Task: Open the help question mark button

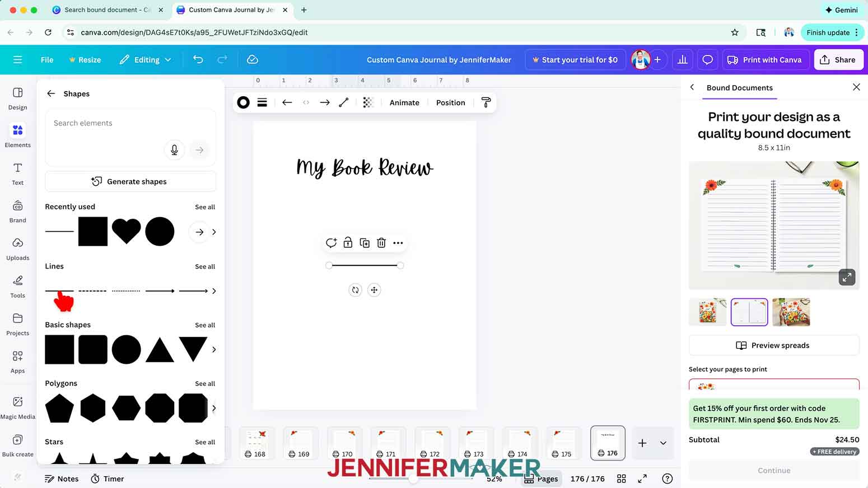Action: pos(667,478)
